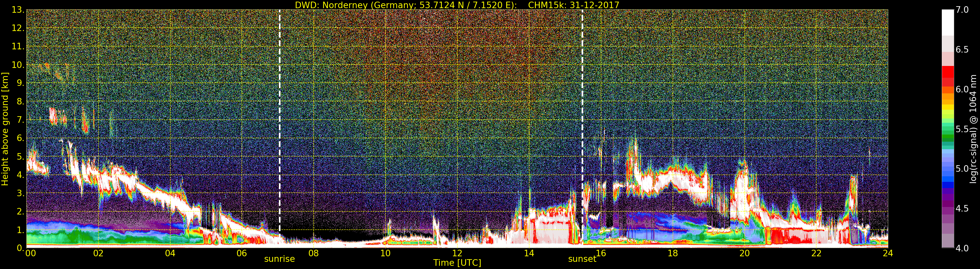The height and width of the screenshot is (269, 980).
Task: Click the '14' time axis tick label
Action: point(529,253)
